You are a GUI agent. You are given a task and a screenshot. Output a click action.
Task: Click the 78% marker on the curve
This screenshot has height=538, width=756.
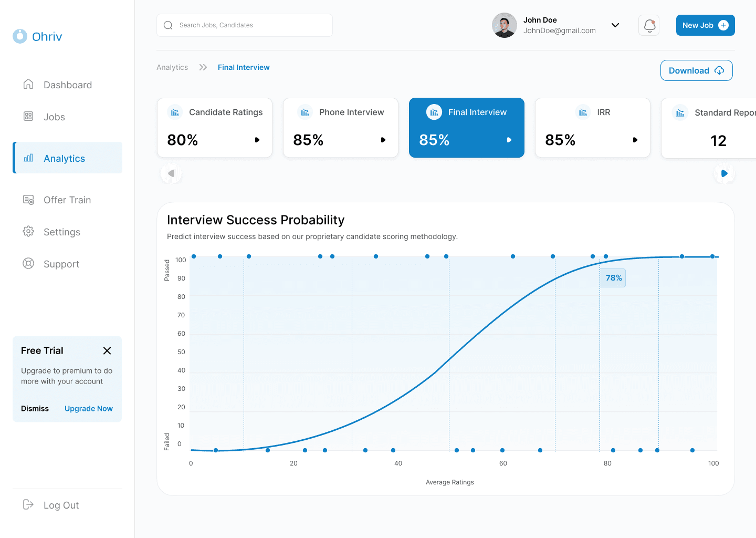click(613, 277)
